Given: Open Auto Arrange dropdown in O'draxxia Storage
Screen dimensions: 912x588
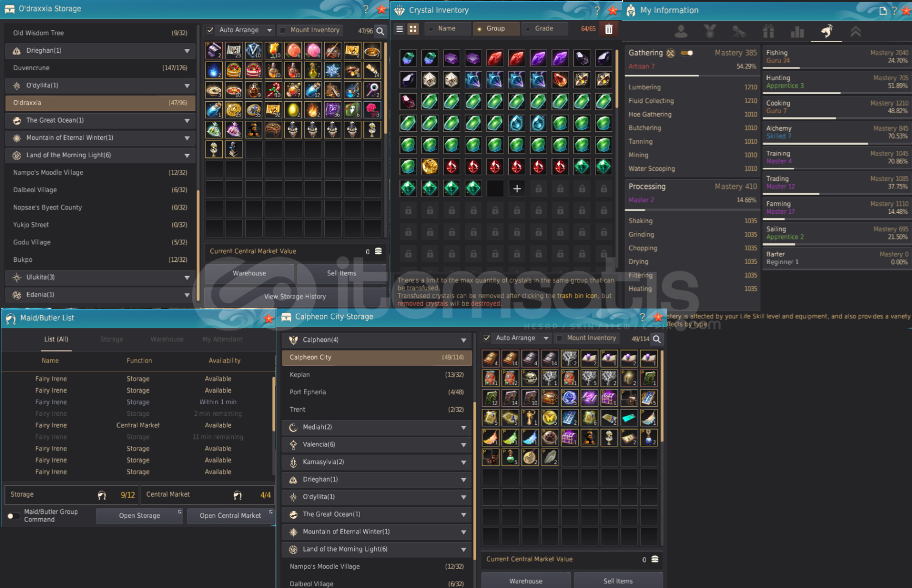Looking at the screenshot, I should click(x=269, y=30).
